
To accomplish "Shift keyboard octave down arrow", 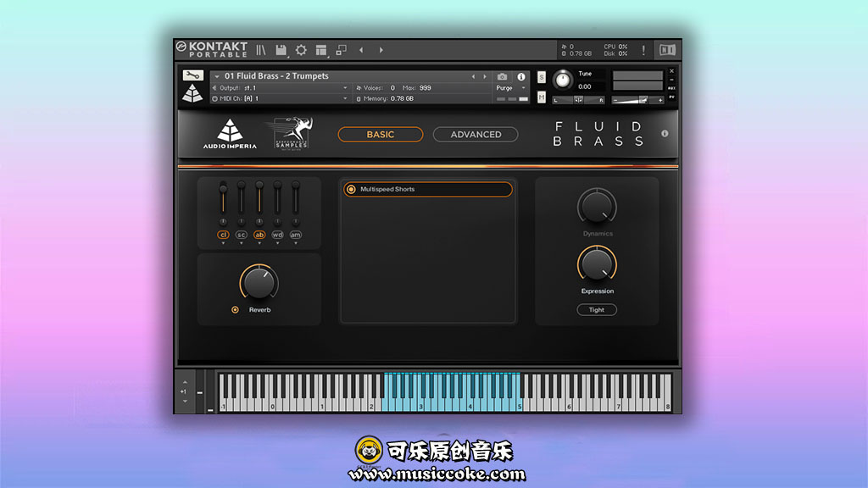I will tap(185, 401).
